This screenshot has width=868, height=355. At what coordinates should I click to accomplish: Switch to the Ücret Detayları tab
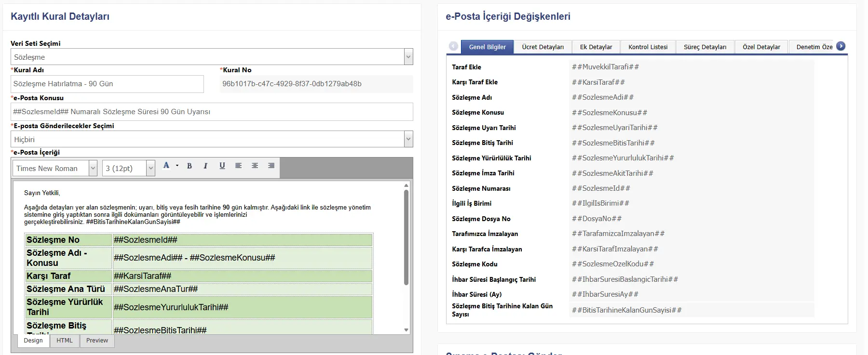542,47
